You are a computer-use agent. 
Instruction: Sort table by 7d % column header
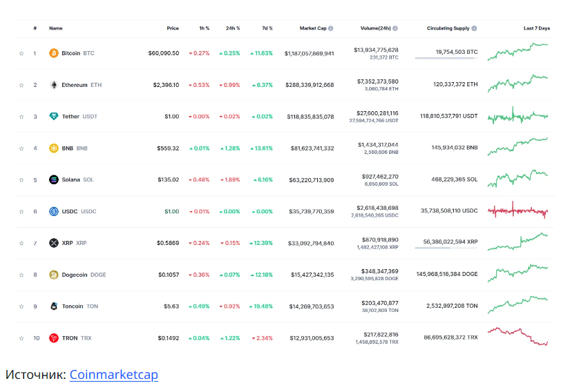267,28
